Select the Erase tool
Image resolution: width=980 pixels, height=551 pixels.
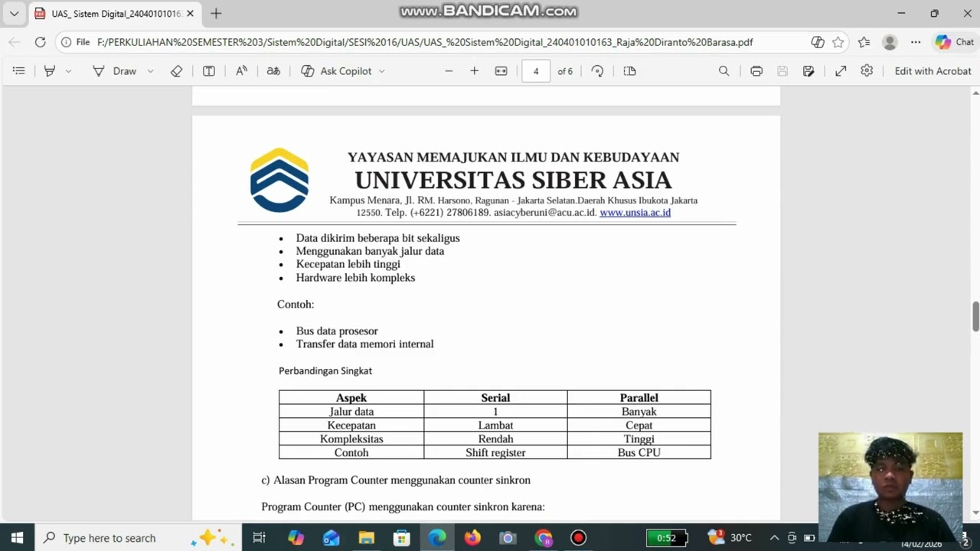coord(177,71)
